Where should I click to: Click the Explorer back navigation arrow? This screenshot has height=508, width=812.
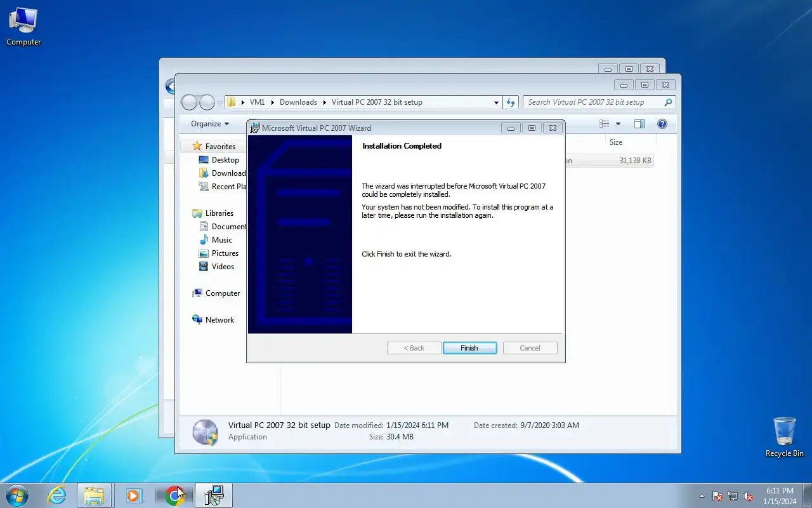tap(189, 102)
